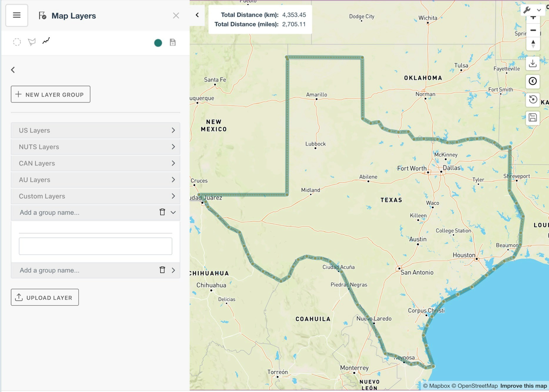549x392 pixels.
Task: Expand the collapsed unnamed layer group
Action: 173,270
